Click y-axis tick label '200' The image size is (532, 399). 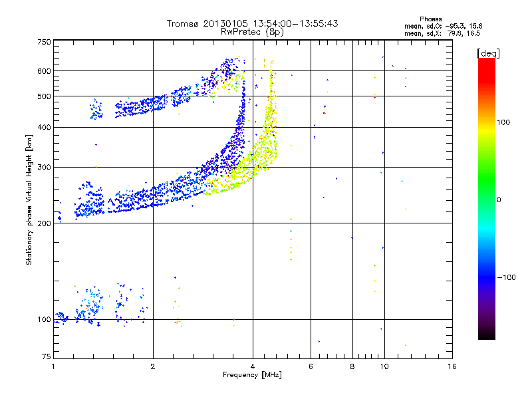coord(44,223)
